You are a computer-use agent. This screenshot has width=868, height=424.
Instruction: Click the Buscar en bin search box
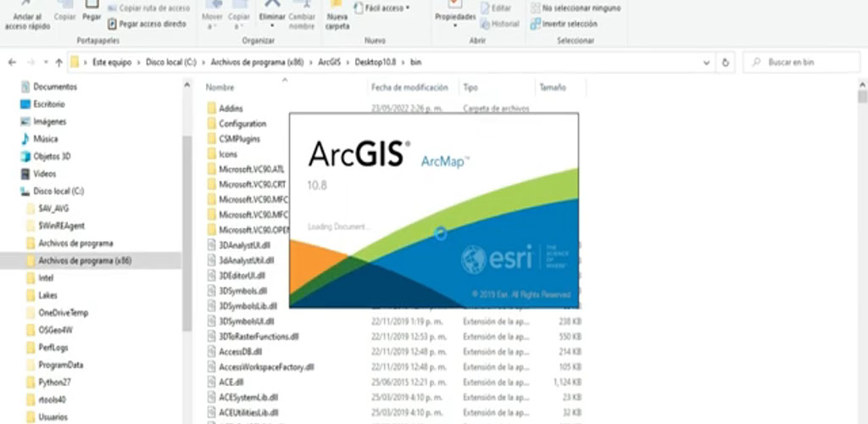pyautogui.click(x=802, y=63)
